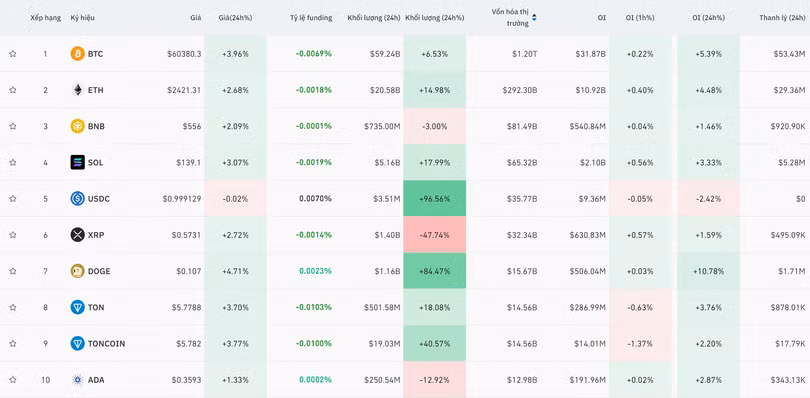The image size is (810, 398).
Task: Click the Bitcoin coin logo
Action: (77, 54)
